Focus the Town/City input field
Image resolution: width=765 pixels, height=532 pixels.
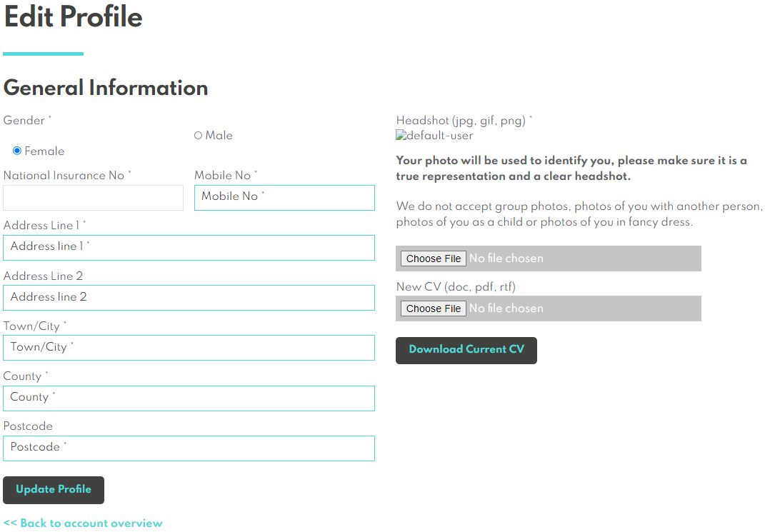click(189, 348)
